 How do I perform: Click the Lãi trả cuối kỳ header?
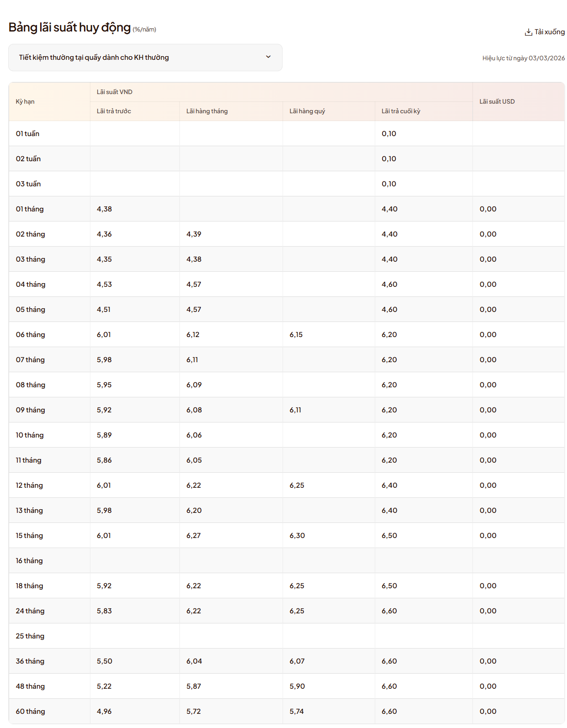401,111
